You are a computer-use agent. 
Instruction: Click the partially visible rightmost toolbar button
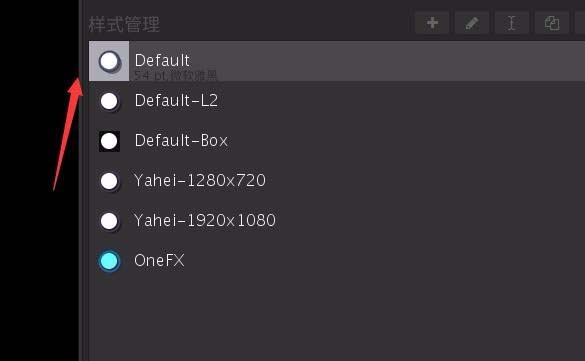(x=580, y=23)
